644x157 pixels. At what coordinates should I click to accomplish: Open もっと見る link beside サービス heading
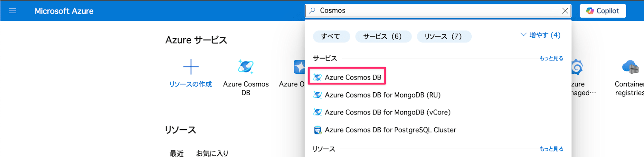pos(551,58)
